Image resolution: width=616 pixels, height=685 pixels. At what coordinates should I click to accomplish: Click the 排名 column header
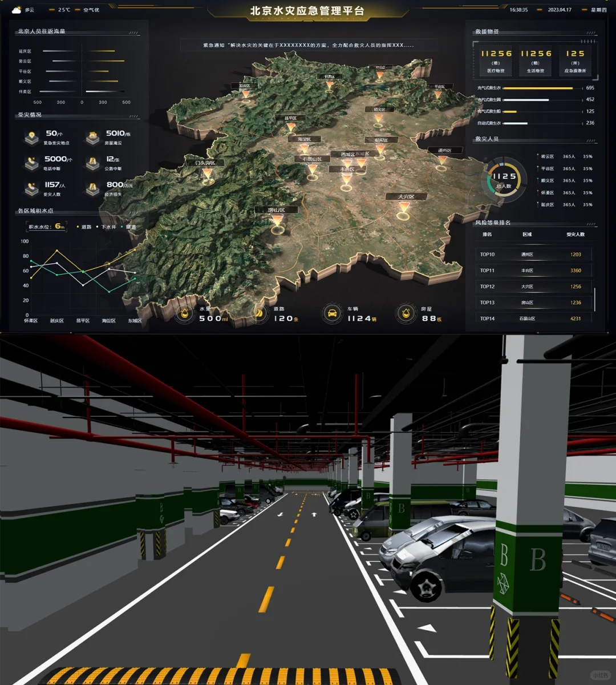[487, 234]
